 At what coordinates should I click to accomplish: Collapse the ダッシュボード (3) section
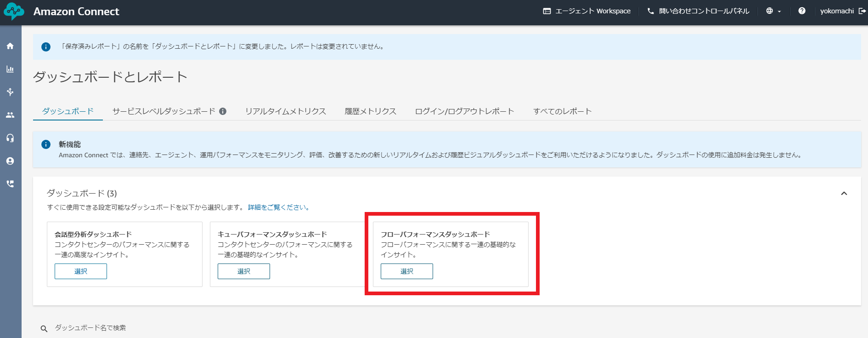pos(844,194)
